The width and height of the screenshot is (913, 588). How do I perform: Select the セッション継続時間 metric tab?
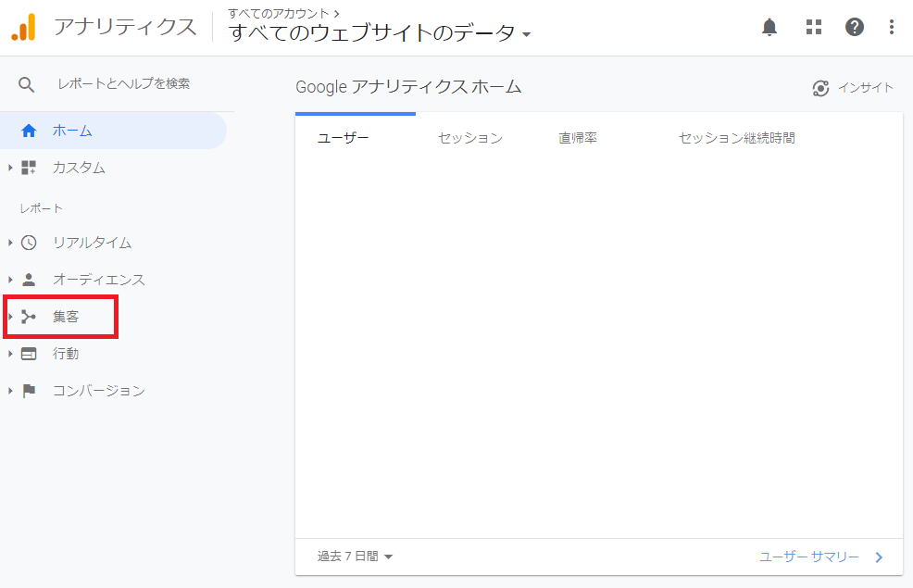[x=736, y=138]
